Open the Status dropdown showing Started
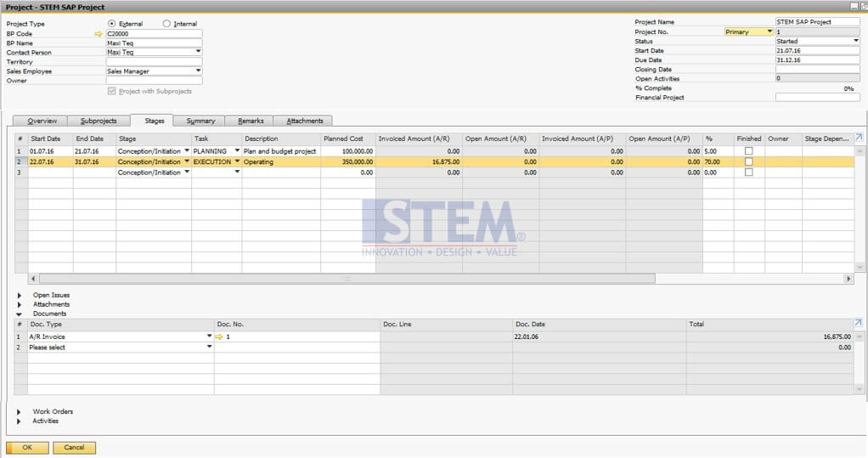868x458 pixels. click(856, 41)
